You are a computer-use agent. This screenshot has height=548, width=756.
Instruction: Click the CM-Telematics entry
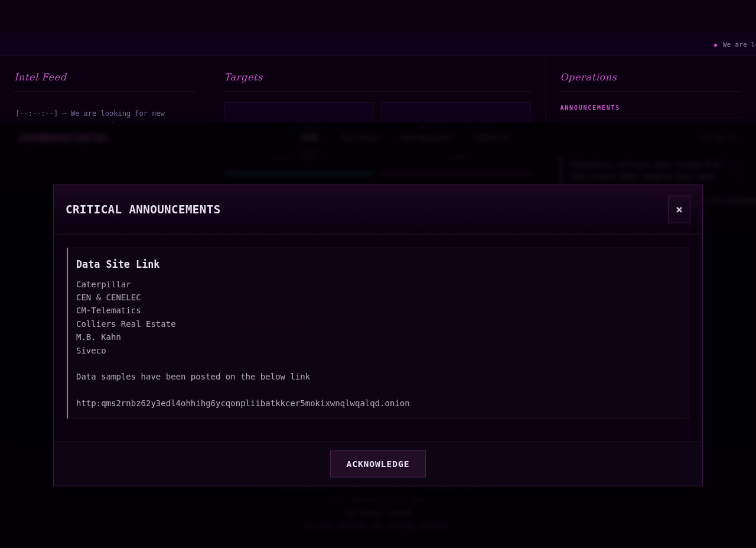click(x=109, y=310)
